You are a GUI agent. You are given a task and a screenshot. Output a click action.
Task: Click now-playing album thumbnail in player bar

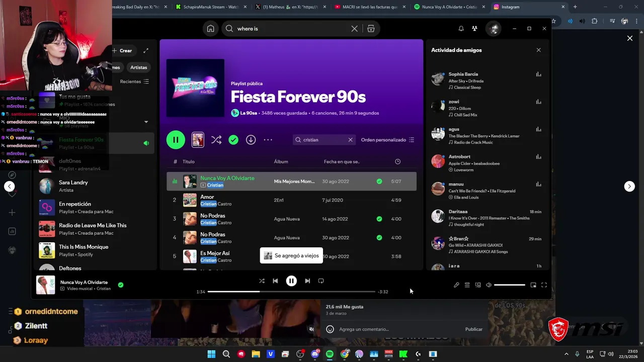click(x=46, y=285)
